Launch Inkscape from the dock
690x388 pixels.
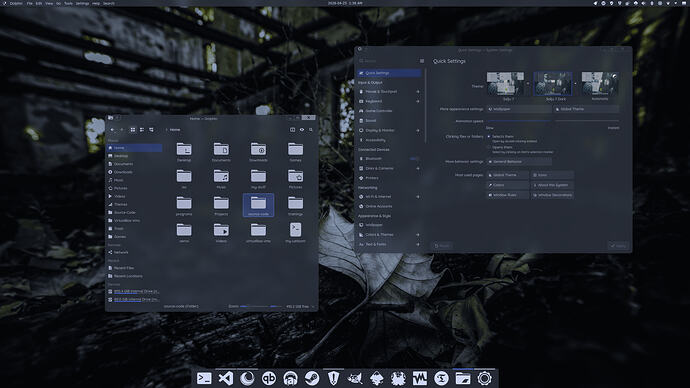pos(377,378)
